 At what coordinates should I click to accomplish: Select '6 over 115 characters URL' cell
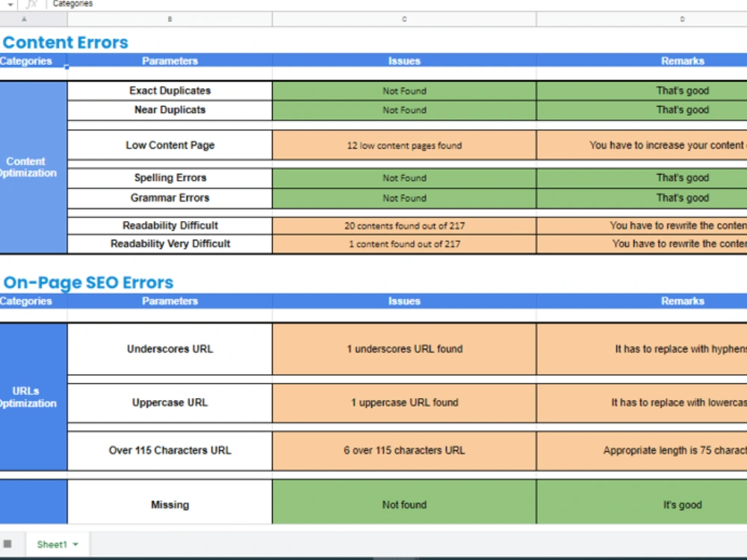point(404,450)
